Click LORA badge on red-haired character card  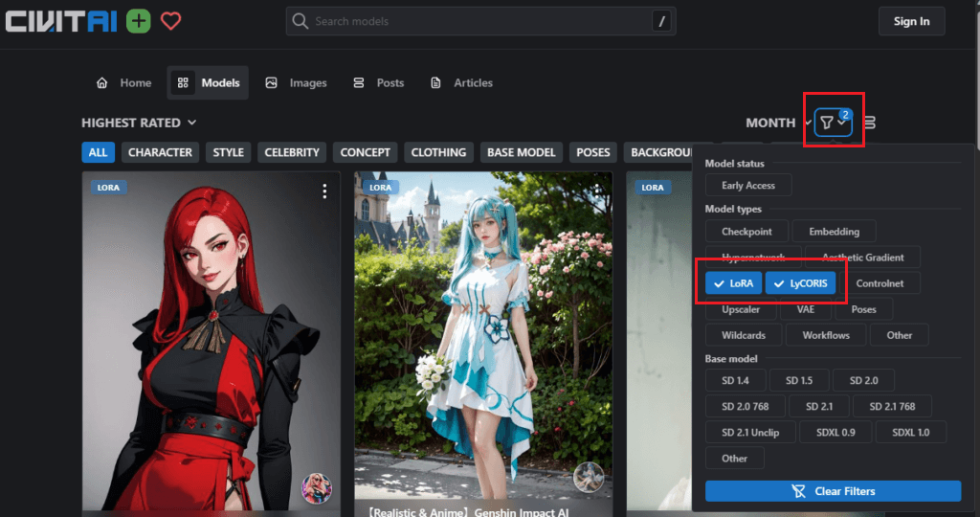point(108,187)
